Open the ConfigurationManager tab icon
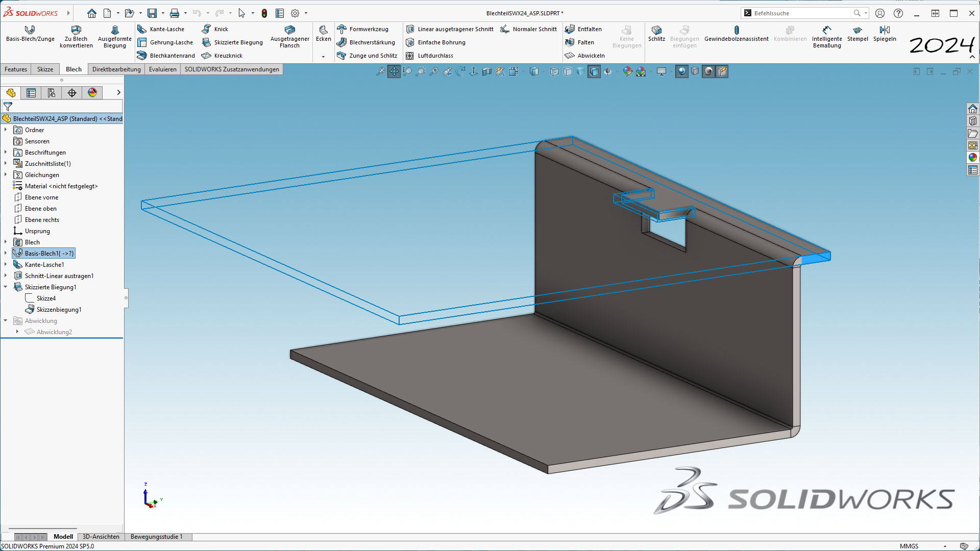Screen dimensions: 980x551 (x=52, y=92)
